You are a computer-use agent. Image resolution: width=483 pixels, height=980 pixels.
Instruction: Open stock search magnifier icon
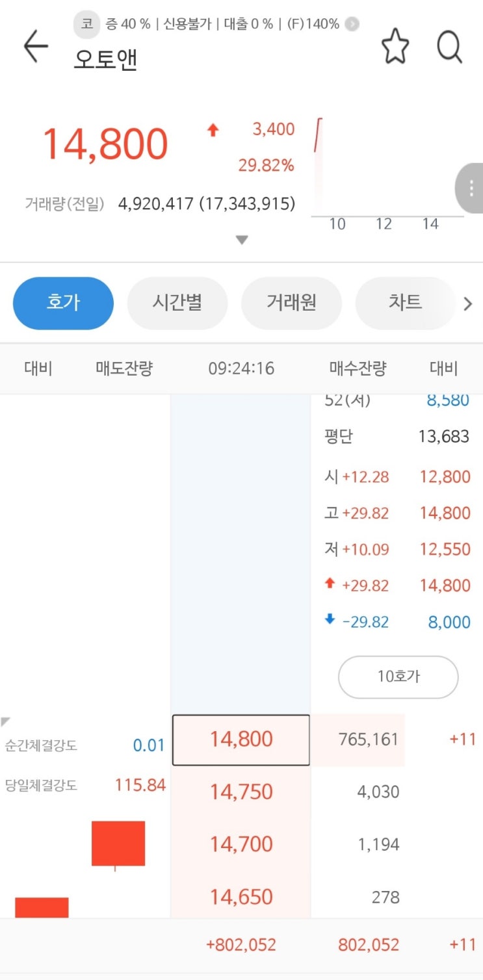(x=449, y=47)
